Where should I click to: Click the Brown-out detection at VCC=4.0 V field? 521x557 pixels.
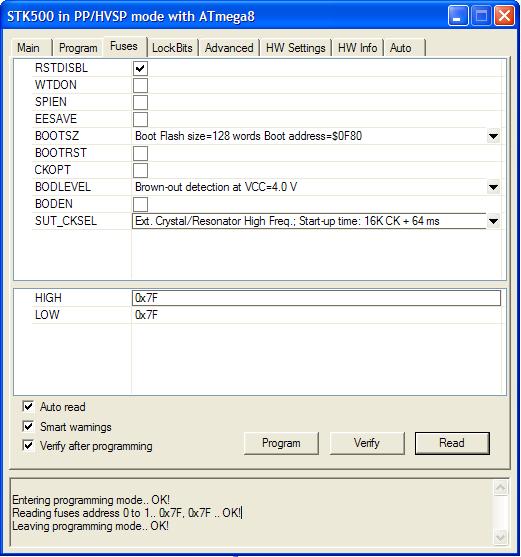click(x=309, y=187)
